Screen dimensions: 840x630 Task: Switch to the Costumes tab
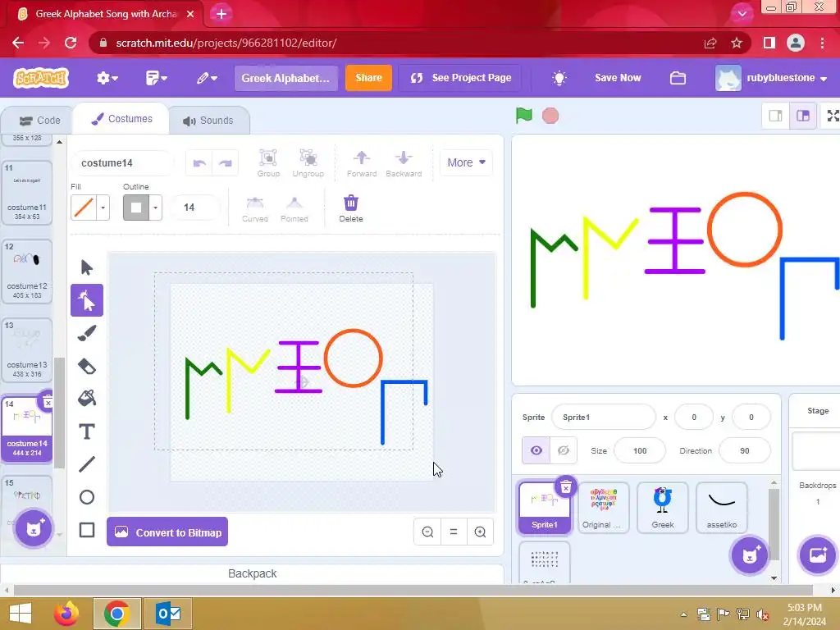(x=121, y=119)
